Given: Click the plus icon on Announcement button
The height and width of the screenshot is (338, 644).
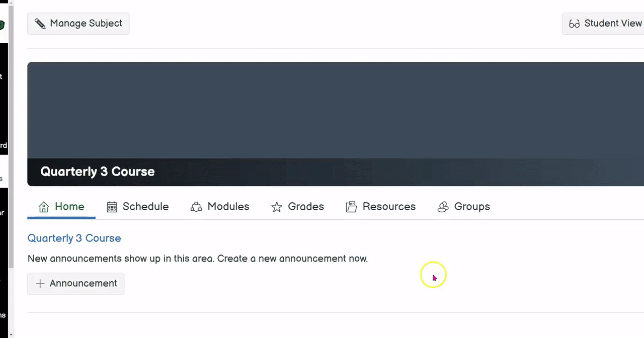Looking at the screenshot, I should (40, 284).
